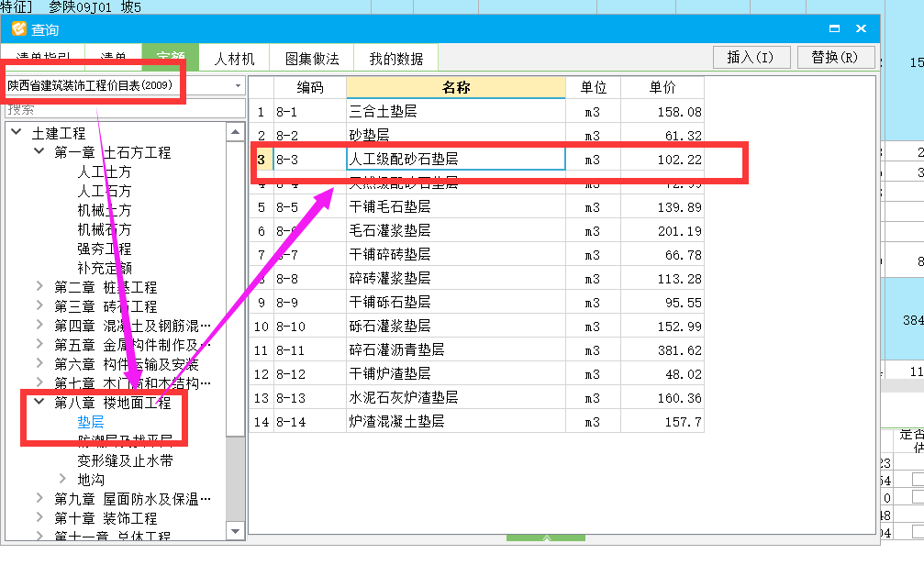Select row 8-3 人工级配砂石垫层
This screenshot has height=565, width=924.
477,159
